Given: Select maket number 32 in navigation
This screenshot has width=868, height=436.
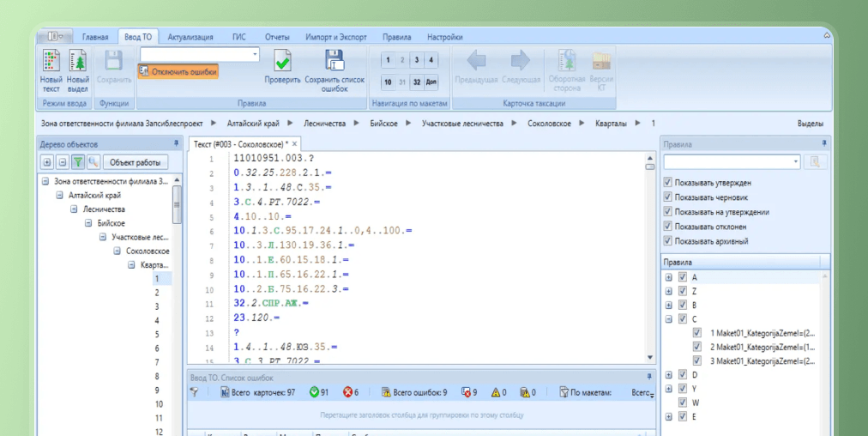Looking at the screenshot, I should [x=416, y=82].
